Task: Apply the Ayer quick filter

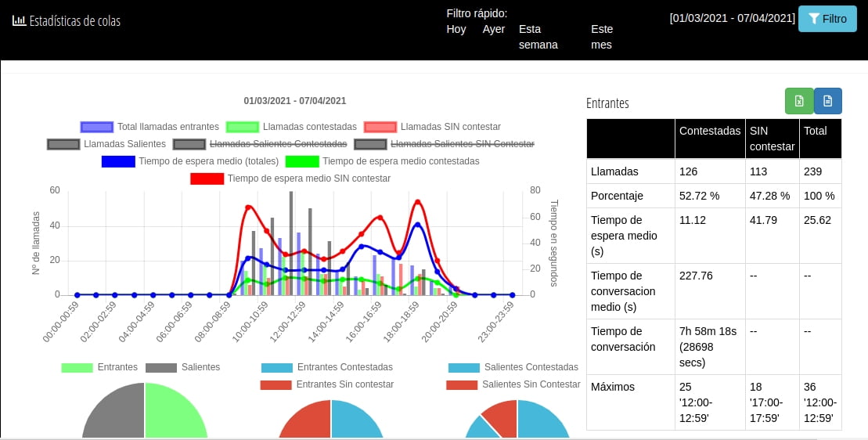Action: point(493,29)
